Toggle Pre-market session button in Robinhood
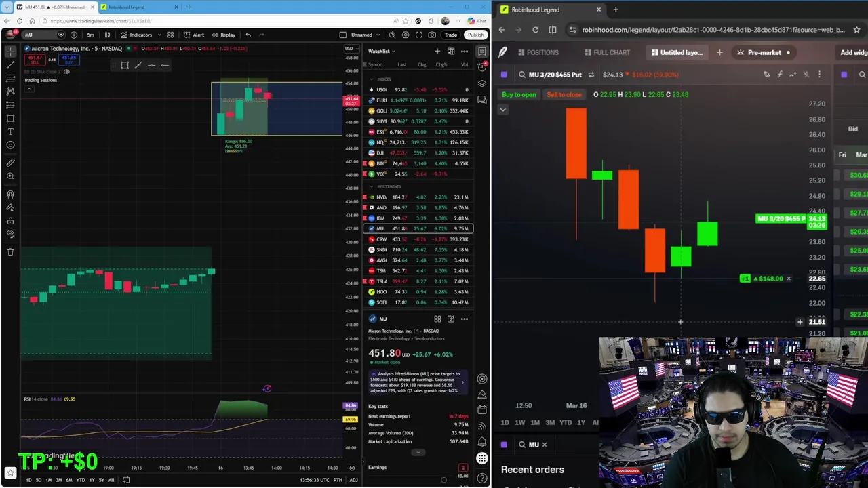 764,52
